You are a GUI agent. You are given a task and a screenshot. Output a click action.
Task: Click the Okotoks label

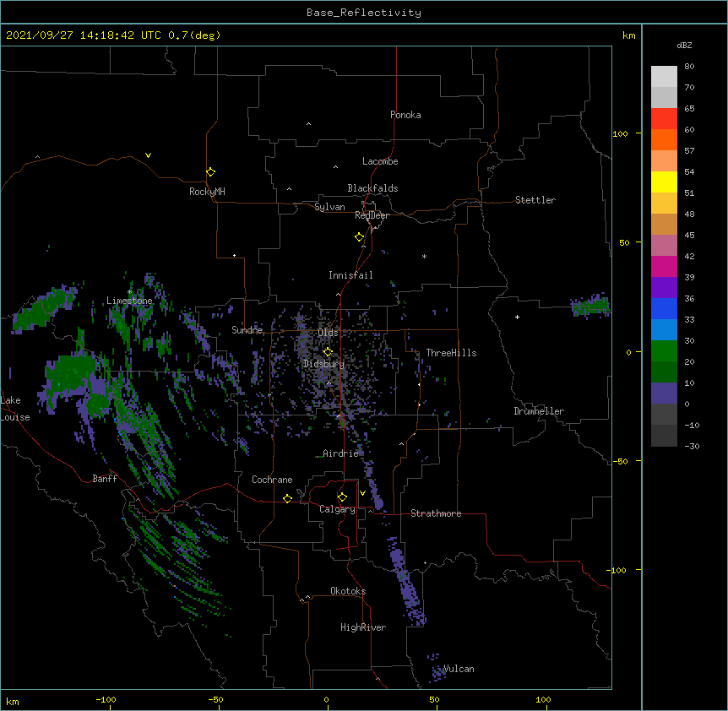(348, 591)
